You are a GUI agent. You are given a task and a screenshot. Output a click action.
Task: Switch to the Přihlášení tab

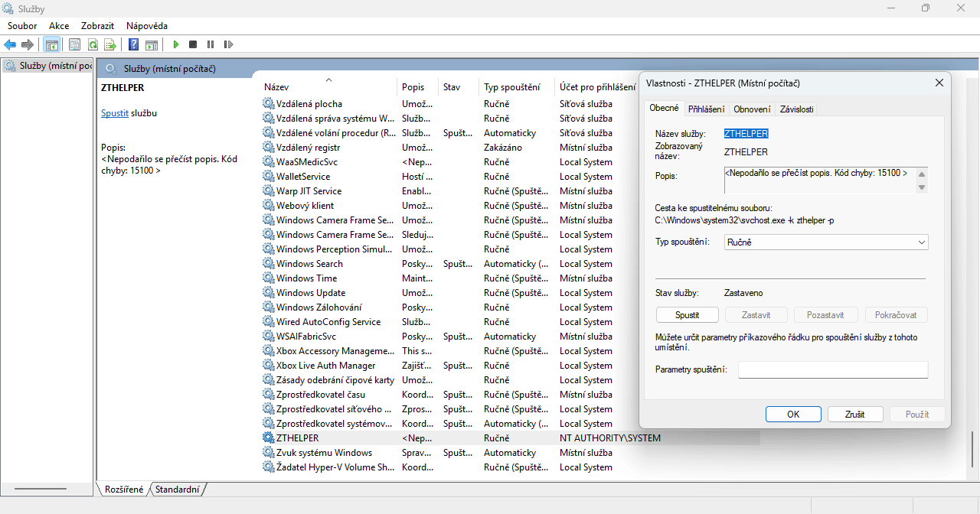(x=706, y=109)
